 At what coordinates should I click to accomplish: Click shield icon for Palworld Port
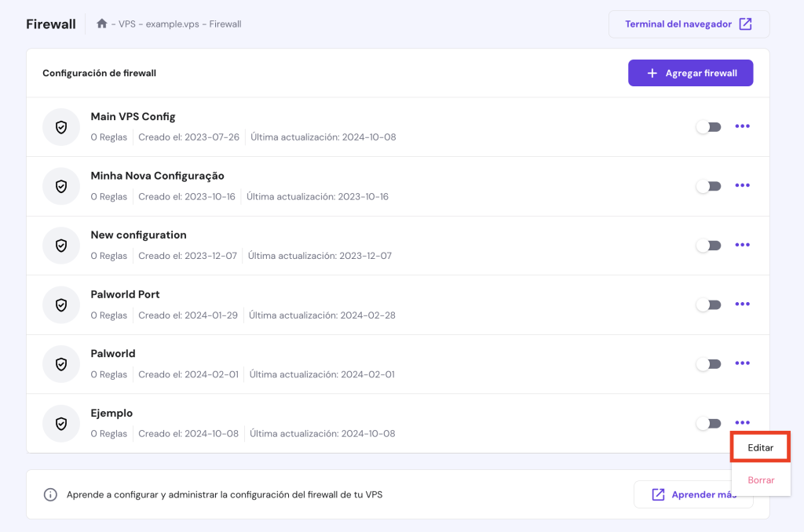point(61,304)
